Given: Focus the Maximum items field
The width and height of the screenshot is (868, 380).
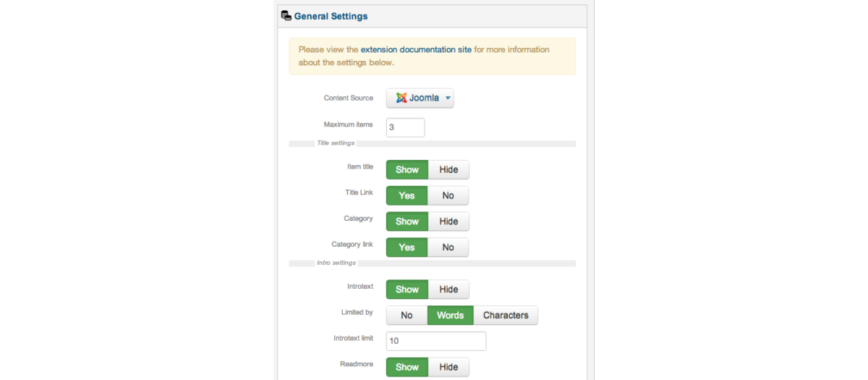Looking at the screenshot, I should pyautogui.click(x=405, y=127).
